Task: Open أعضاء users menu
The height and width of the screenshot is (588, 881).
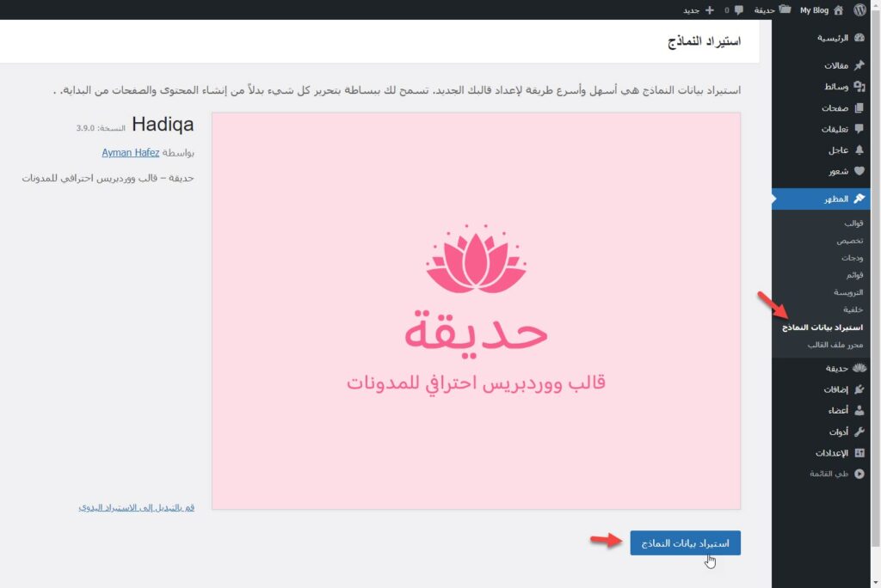Action: 838,411
